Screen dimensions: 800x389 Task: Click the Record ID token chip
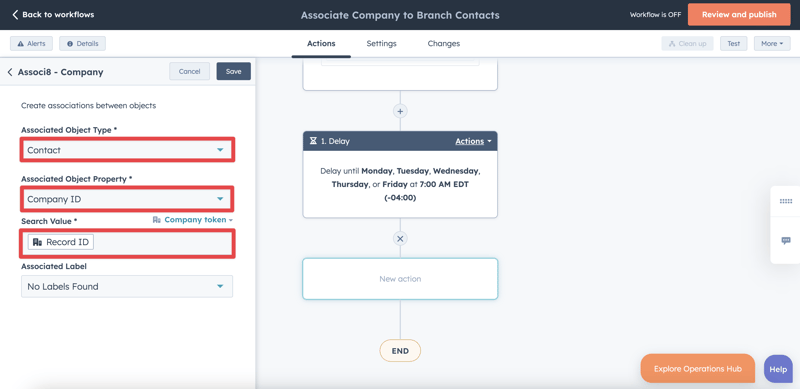click(61, 242)
